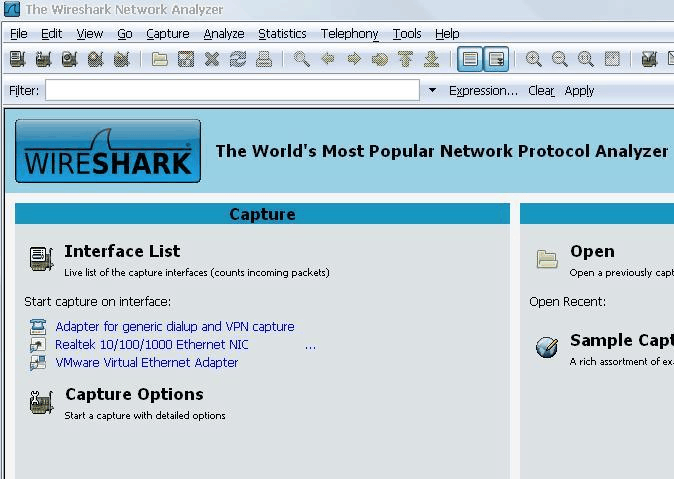
Task: Click the Capture Options card icon
Action: point(41,402)
